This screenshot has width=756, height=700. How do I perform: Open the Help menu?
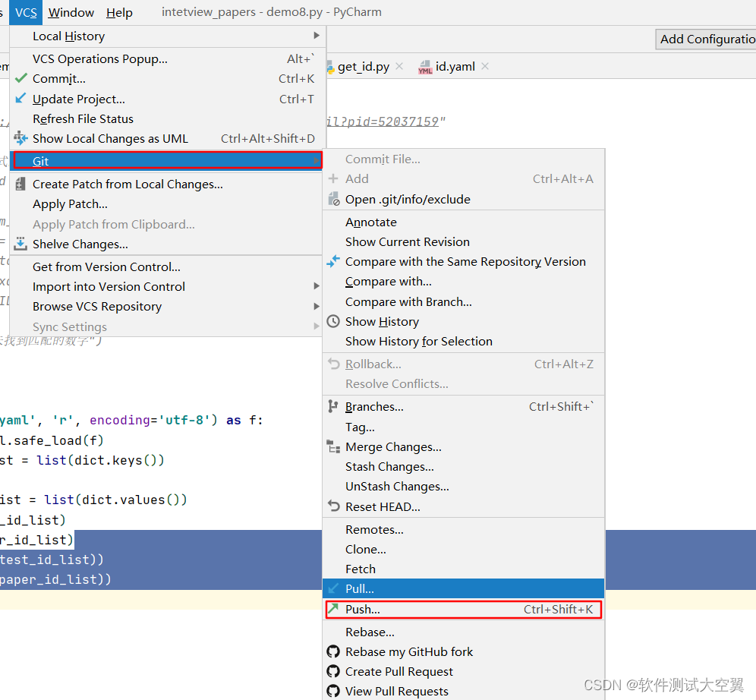coord(119,12)
